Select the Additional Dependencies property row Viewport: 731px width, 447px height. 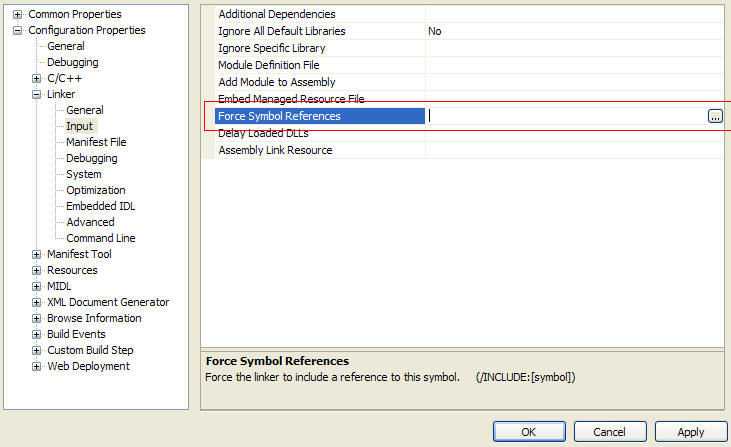[x=277, y=14]
